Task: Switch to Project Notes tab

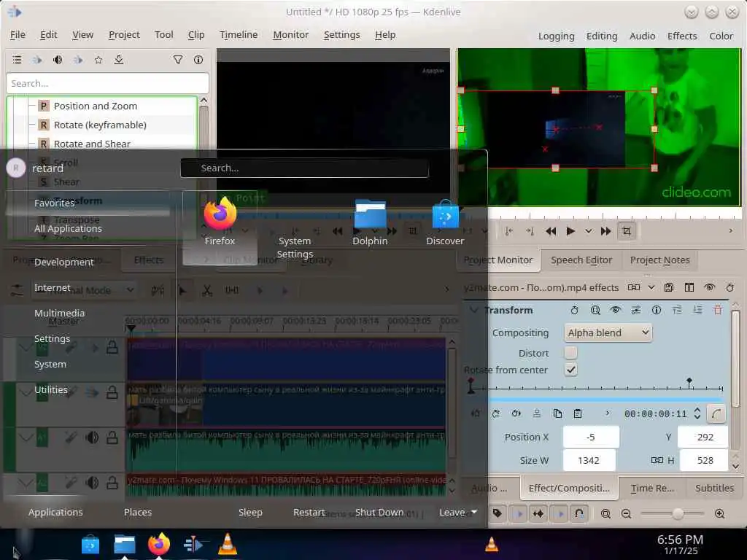Action: (x=659, y=260)
